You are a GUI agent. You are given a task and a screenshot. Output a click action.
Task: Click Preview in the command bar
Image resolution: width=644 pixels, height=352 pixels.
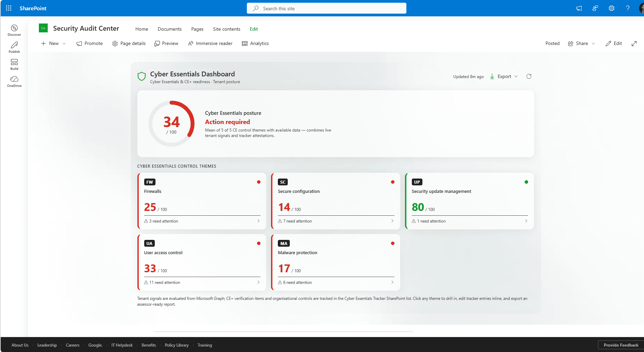(x=166, y=43)
